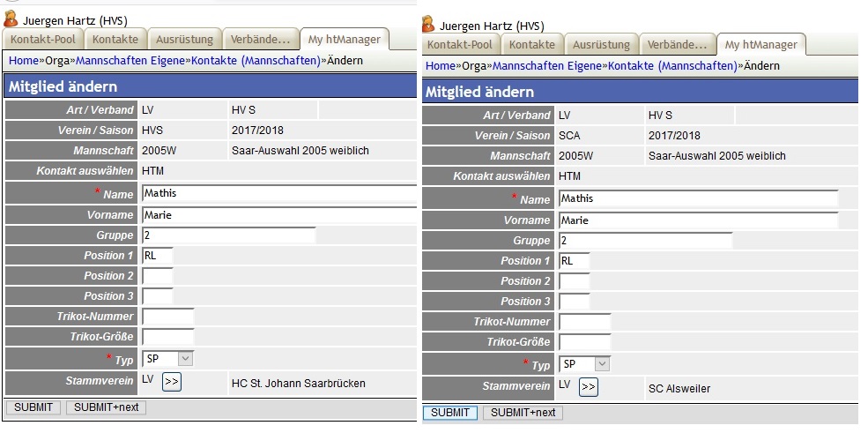Click the Gruppe field in the left form
868x433 pixels.
click(x=227, y=235)
